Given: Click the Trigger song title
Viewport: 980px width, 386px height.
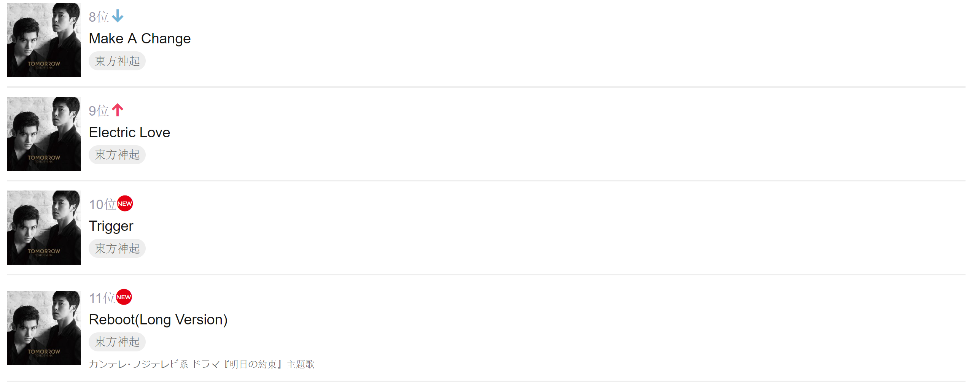Looking at the screenshot, I should click(111, 226).
